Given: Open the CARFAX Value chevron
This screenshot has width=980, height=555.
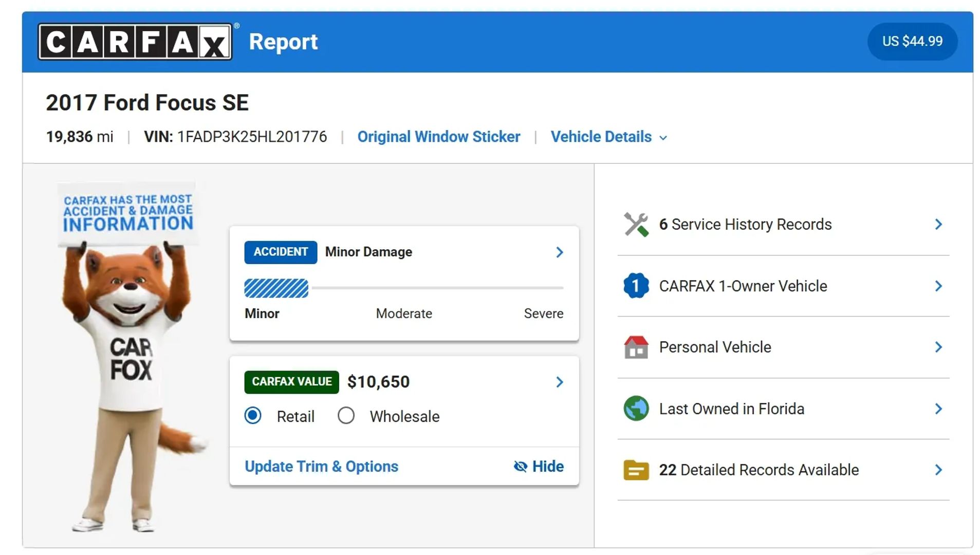Looking at the screenshot, I should coord(560,382).
